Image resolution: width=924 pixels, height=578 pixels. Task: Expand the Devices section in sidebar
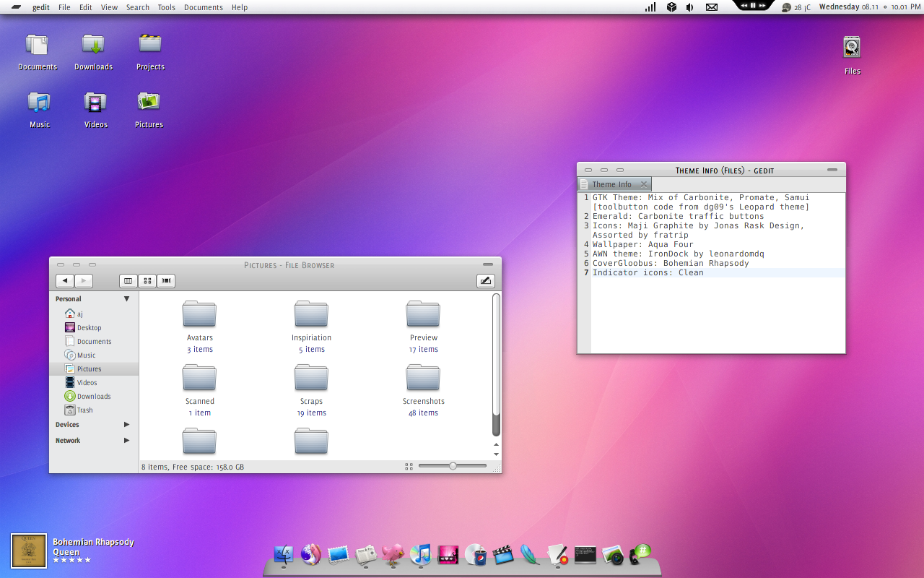click(127, 425)
